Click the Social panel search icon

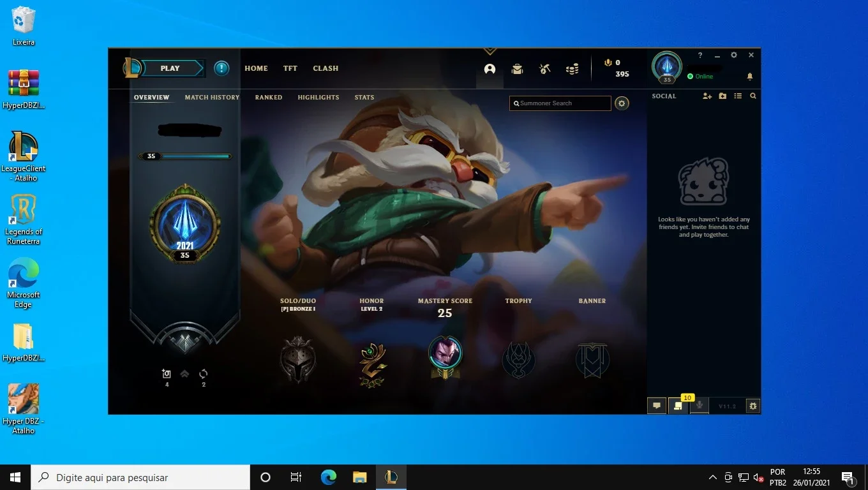753,96
